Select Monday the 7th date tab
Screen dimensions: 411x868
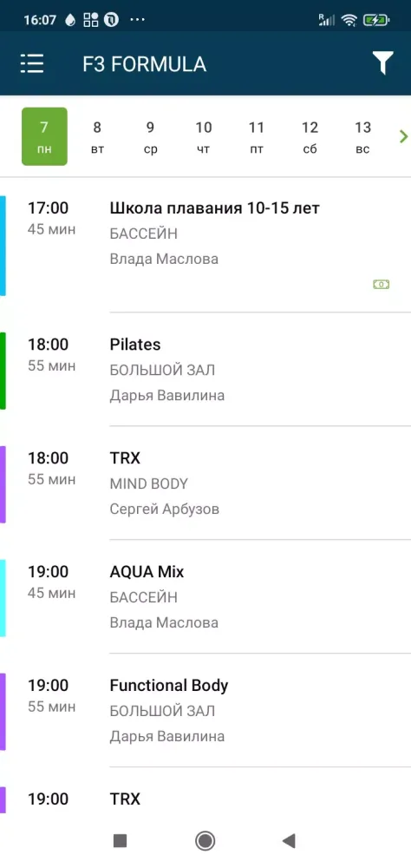[44, 136]
